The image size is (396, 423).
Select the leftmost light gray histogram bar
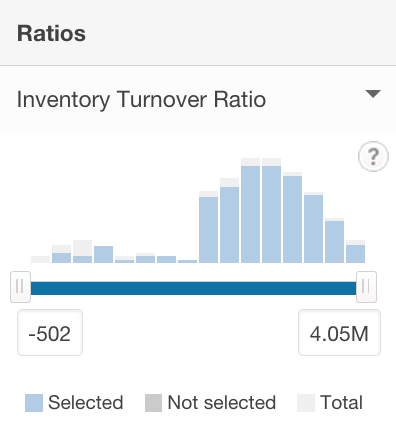pyautogui.click(x=41, y=259)
